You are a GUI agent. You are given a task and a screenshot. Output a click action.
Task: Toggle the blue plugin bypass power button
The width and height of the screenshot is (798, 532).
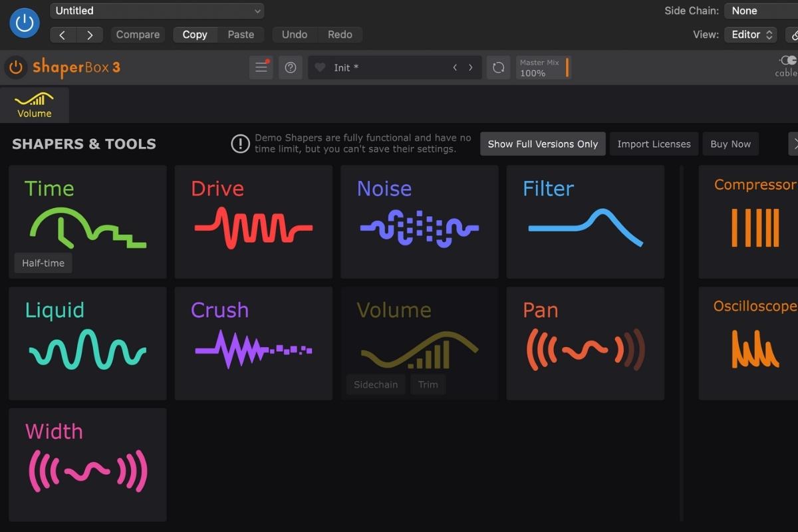tap(25, 23)
